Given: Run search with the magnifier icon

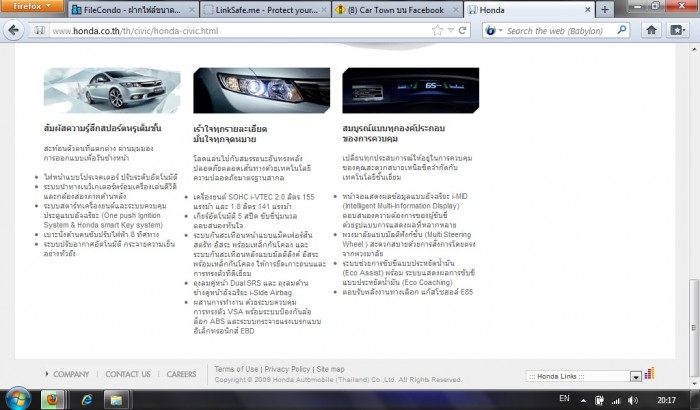Looking at the screenshot, I should (x=622, y=30).
